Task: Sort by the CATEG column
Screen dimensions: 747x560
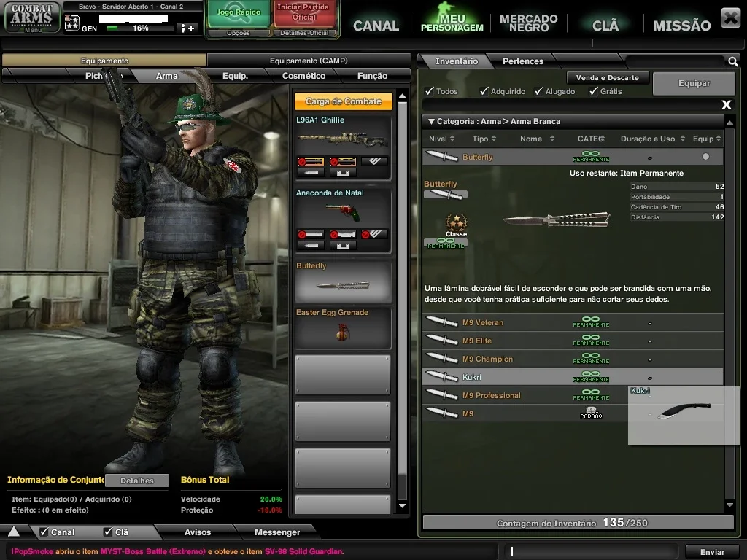Action: pyautogui.click(x=591, y=139)
